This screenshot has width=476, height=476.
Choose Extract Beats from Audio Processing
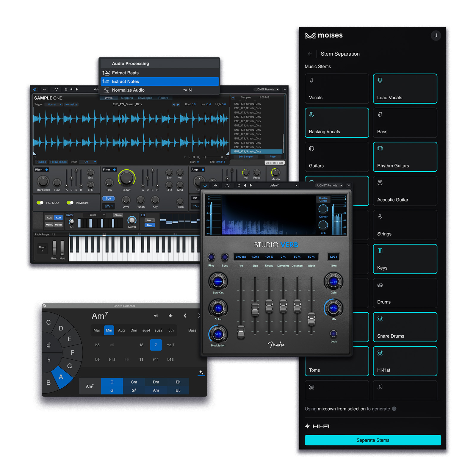coord(160,73)
